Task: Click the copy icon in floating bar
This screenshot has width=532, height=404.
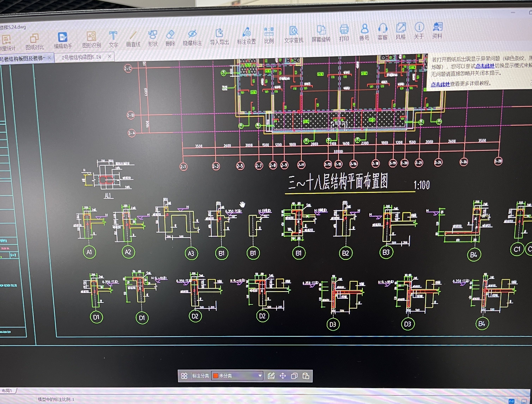Action: click(x=294, y=376)
